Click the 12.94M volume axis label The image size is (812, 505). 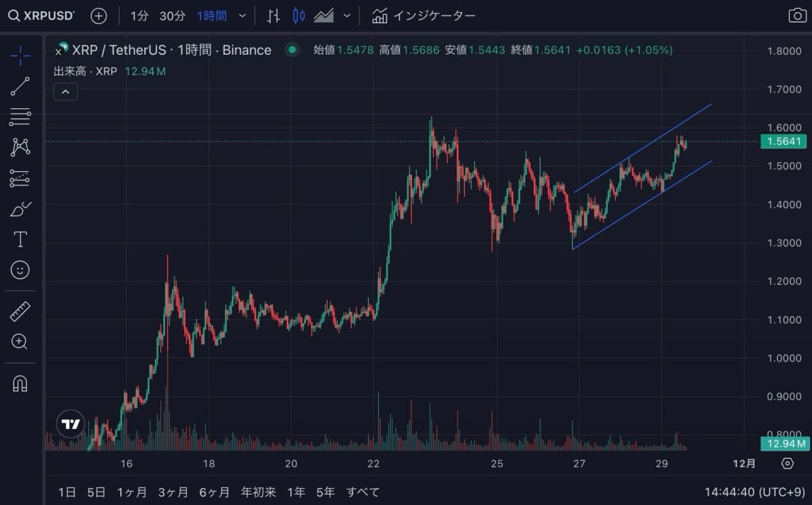(x=785, y=443)
